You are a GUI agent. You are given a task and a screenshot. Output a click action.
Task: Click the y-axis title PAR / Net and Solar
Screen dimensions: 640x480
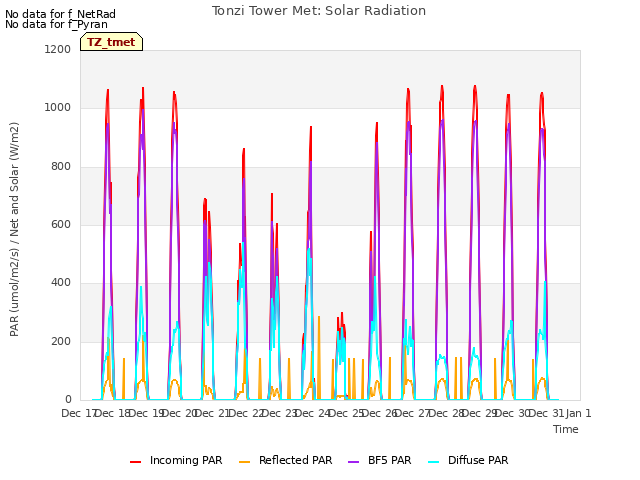coord(14,229)
